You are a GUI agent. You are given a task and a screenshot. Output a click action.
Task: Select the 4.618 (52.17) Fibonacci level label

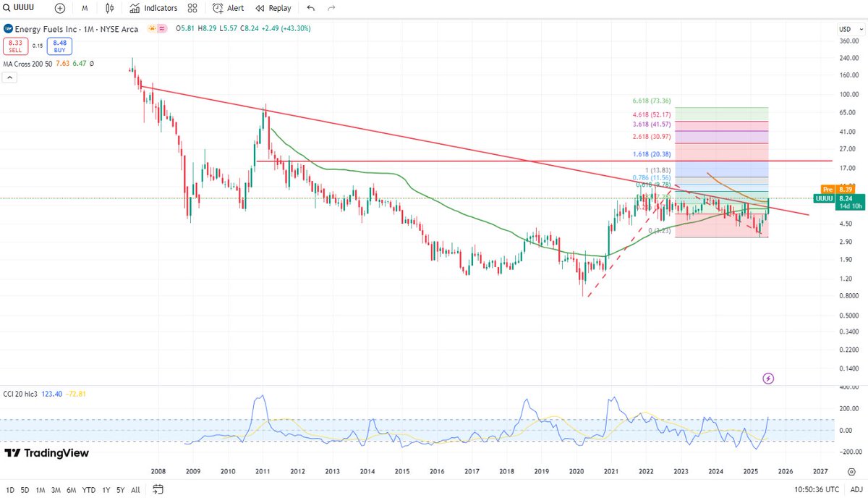(x=652, y=114)
